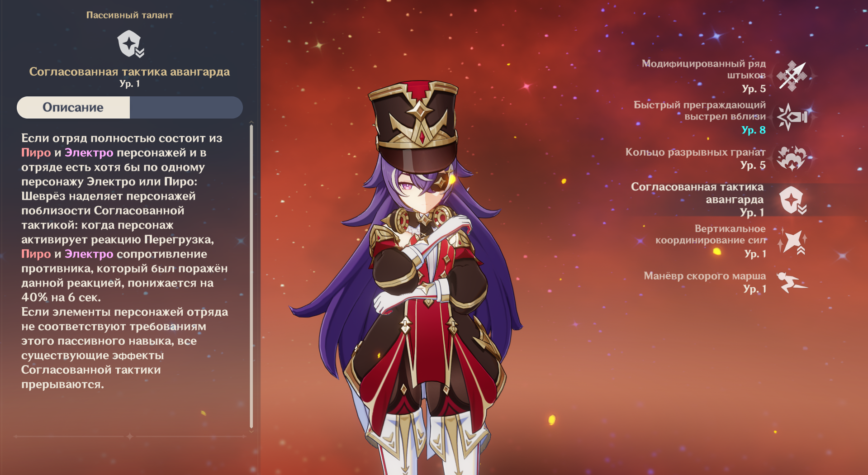Viewport: 868px width, 475px height.
Task: Click the Пиро keyword in first paragraph
Action: click(x=36, y=152)
